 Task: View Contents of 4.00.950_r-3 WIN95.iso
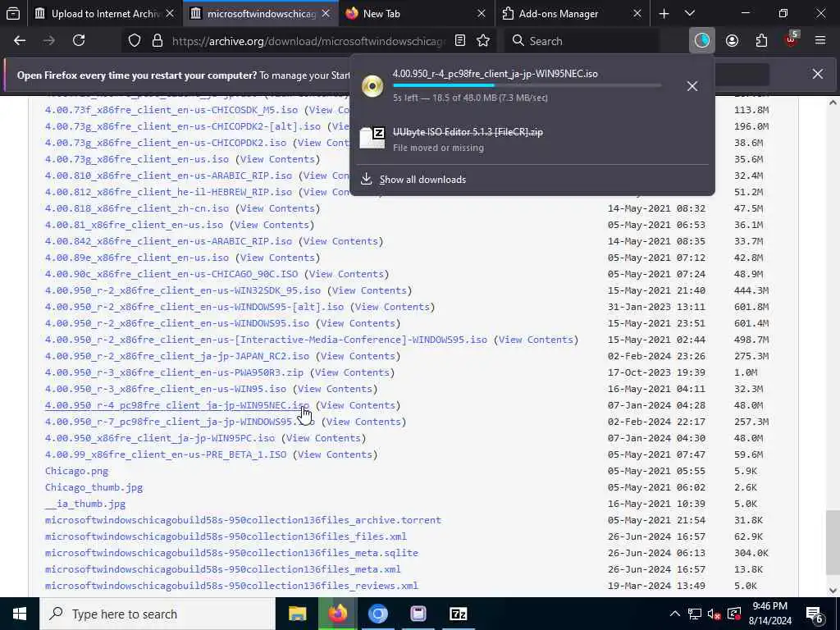tap(335, 389)
